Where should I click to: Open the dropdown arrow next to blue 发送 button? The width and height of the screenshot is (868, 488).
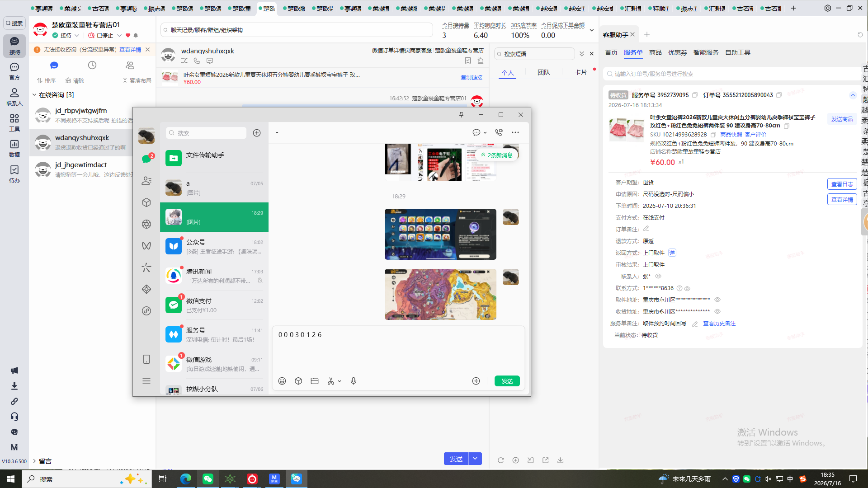[x=475, y=459]
